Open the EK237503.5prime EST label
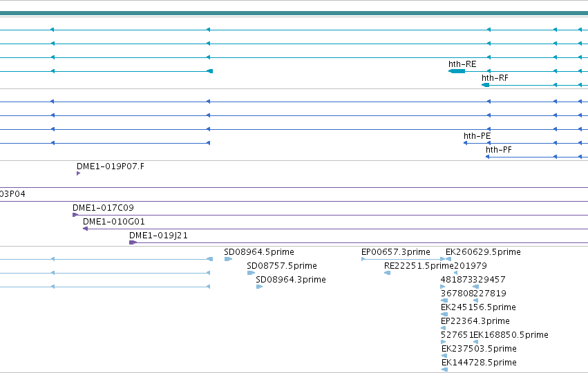 (x=479, y=349)
